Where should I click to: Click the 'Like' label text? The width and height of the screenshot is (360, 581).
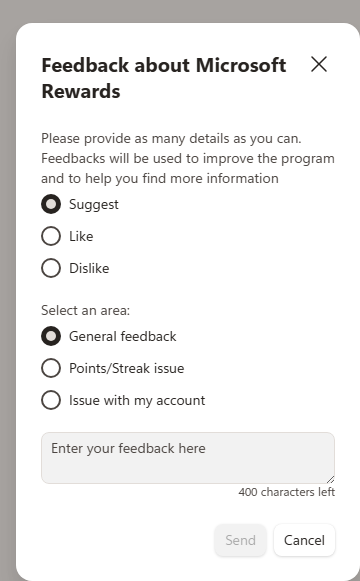[x=81, y=236]
